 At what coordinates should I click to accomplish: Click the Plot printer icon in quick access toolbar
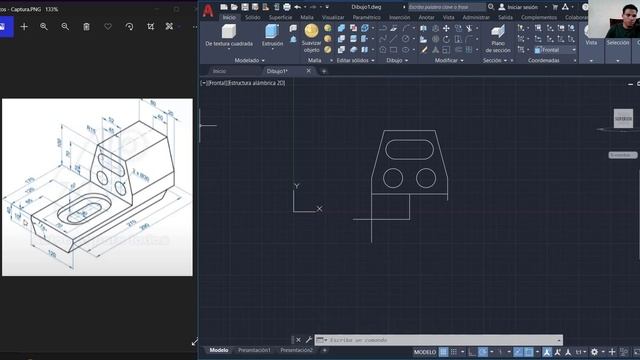287,7
